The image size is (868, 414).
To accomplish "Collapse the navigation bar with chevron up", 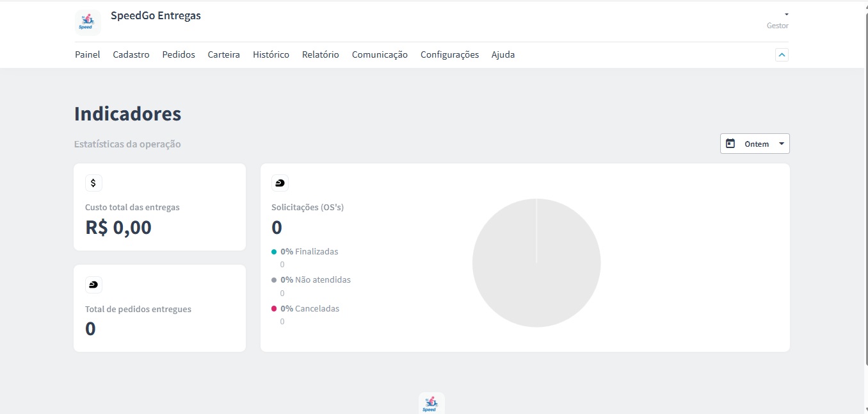I will pyautogui.click(x=782, y=55).
